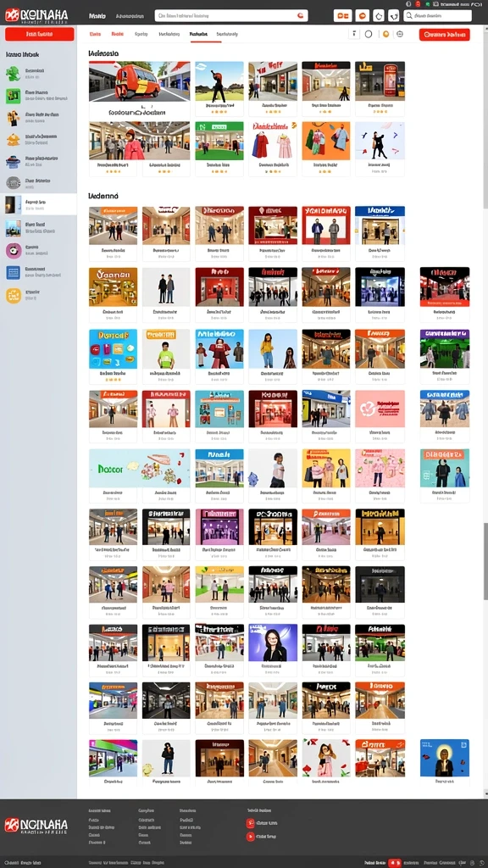Open the blue saucer-shaped icon item in the sidebar
This screenshot has height=868, width=488.
(39, 161)
